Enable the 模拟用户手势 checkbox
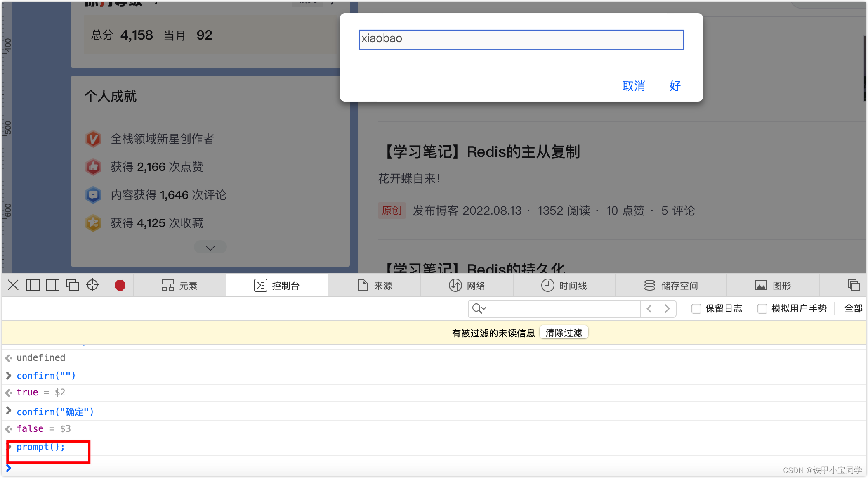 (x=762, y=308)
